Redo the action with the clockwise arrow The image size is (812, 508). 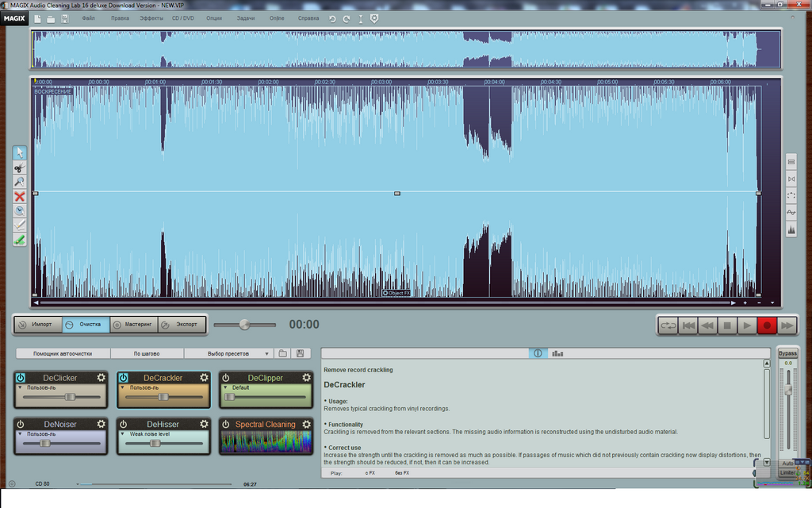click(x=347, y=19)
